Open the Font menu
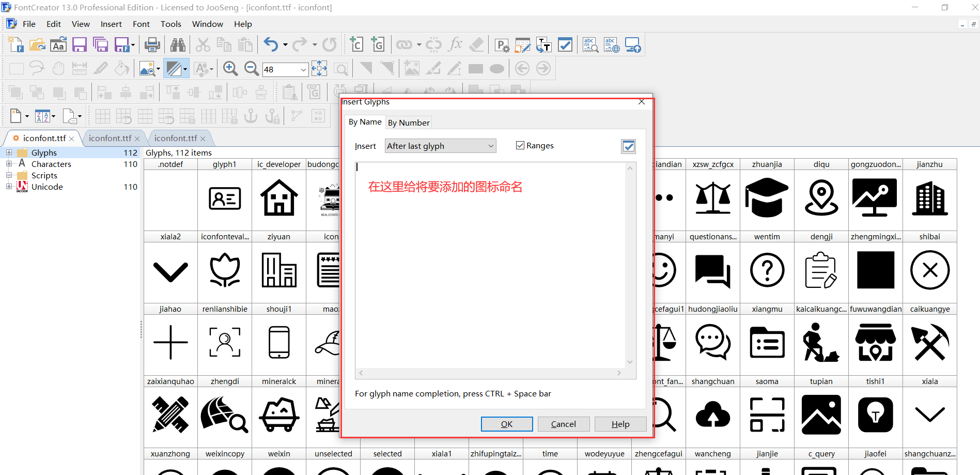The height and width of the screenshot is (475, 980). pyautogui.click(x=141, y=24)
